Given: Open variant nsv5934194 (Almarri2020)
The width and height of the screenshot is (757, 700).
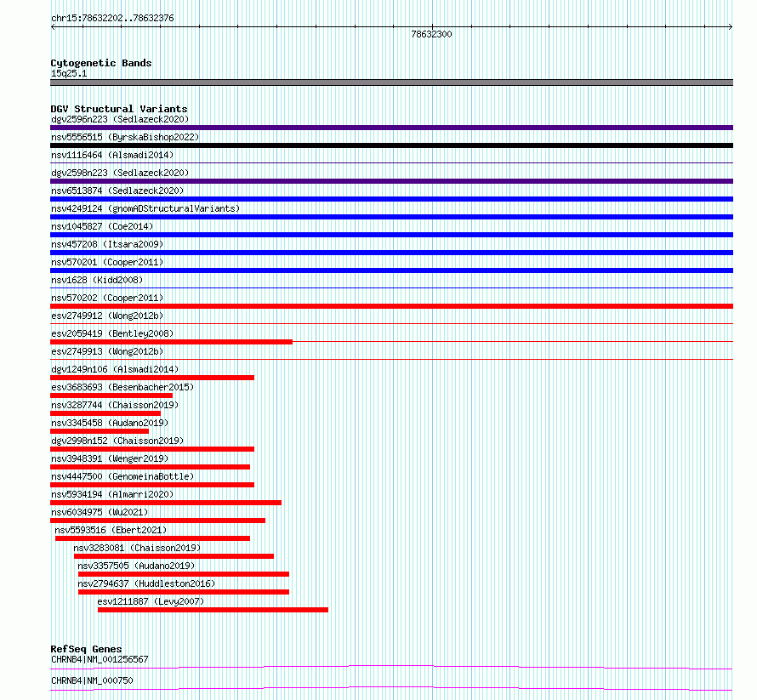Looking at the screenshot, I should (112, 494).
